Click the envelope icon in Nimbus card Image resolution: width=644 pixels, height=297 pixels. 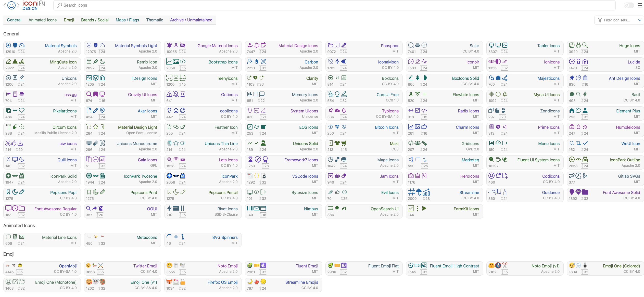pyautogui.click(x=257, y=208)
